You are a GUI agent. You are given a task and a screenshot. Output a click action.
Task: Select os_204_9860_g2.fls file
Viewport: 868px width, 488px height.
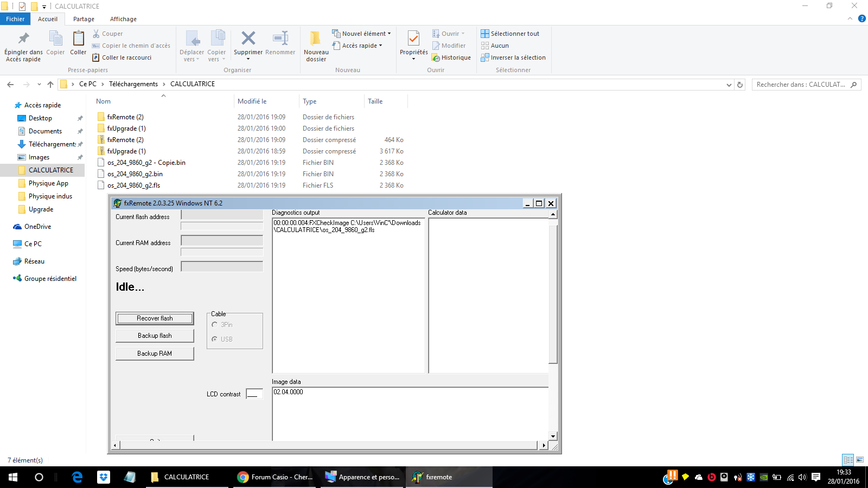[134, 185]
